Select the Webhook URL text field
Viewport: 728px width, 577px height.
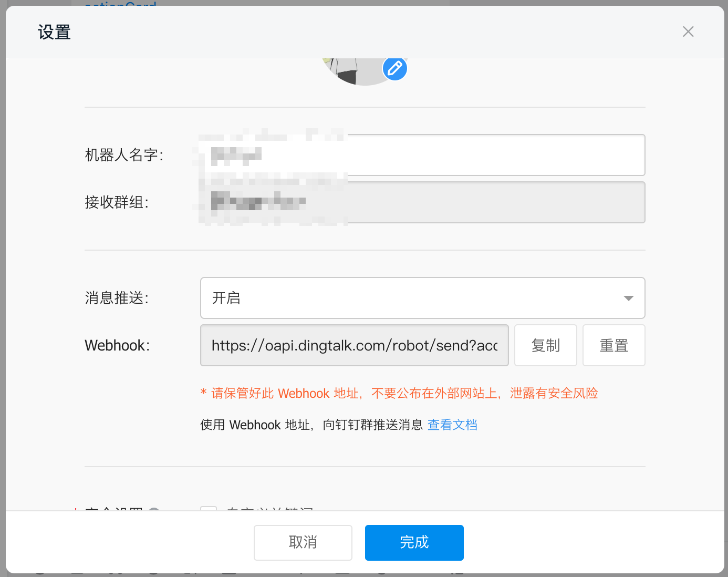coord(354,345)
